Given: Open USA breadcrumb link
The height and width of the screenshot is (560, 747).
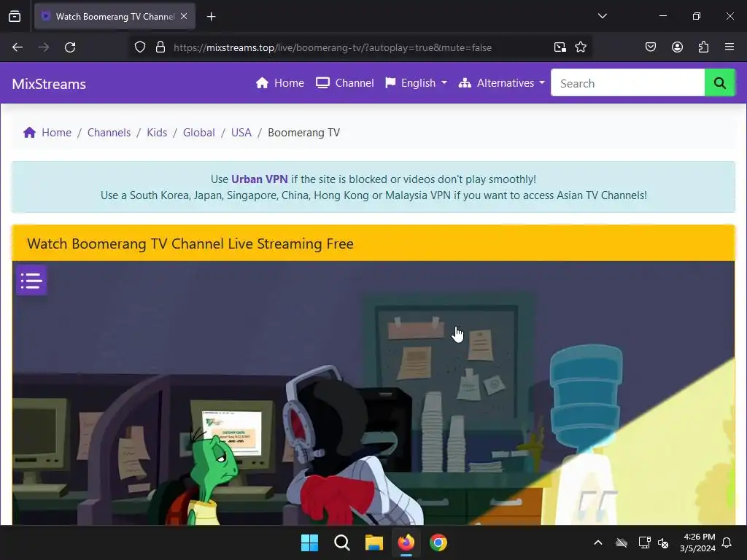Looking at the screenshot, I should point(241,133).
